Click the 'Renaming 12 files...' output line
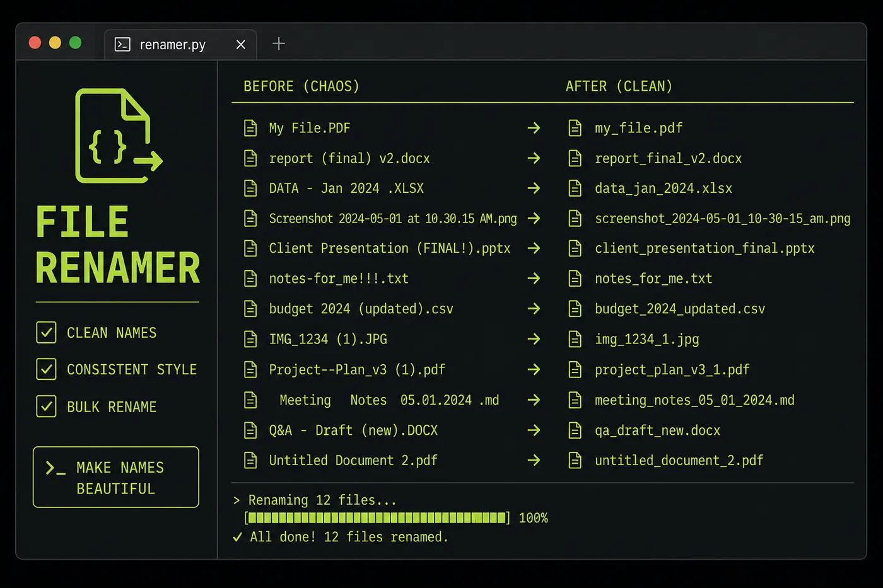This screenshot has width=883, height=588. coord(315,500)
